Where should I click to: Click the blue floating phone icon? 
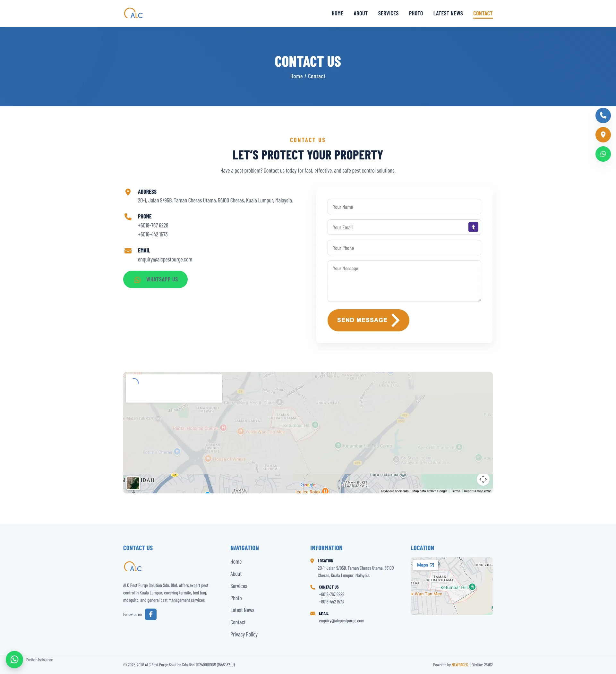[603, 116]
